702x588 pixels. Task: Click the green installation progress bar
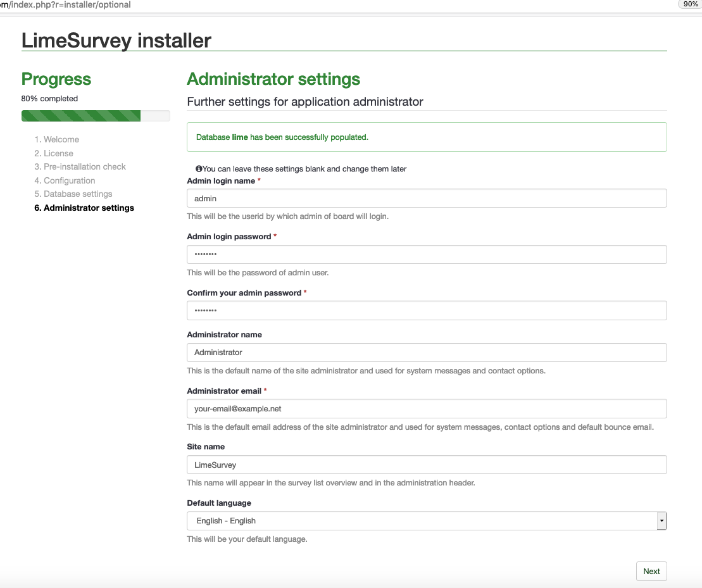(x=81, y=116)
